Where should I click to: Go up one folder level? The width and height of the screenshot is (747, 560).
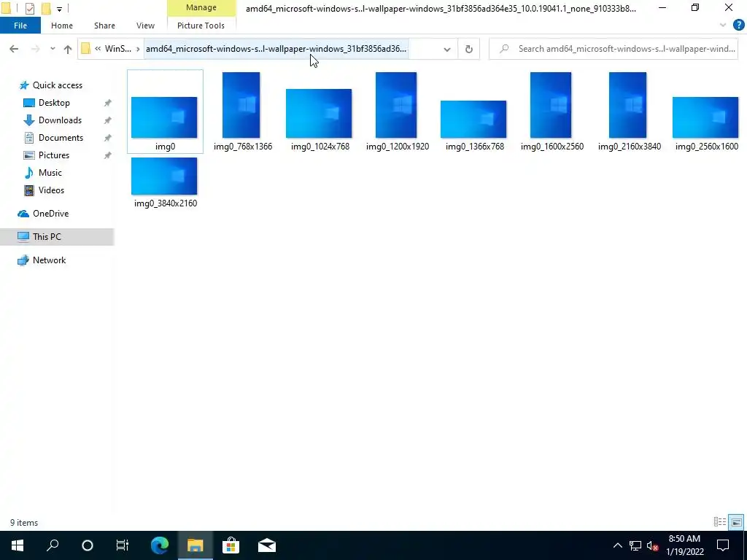coord(68,49)
